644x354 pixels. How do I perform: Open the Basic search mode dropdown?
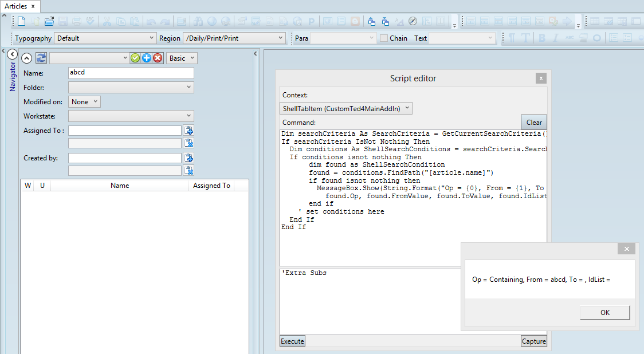tap(182, 58)
